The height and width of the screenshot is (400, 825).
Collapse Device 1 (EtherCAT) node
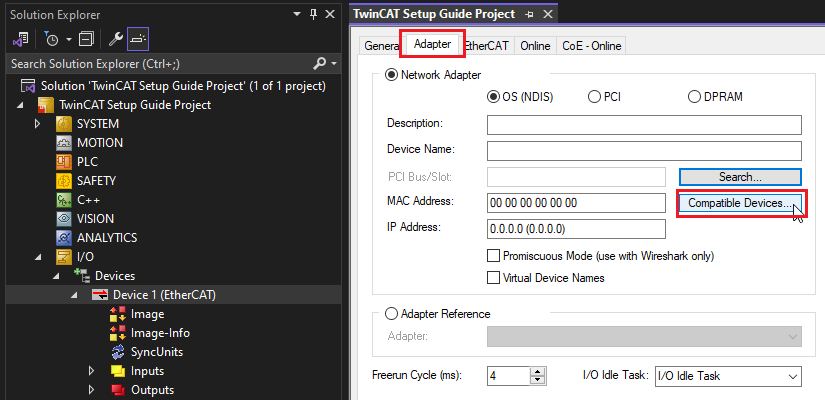pos(74,296)
